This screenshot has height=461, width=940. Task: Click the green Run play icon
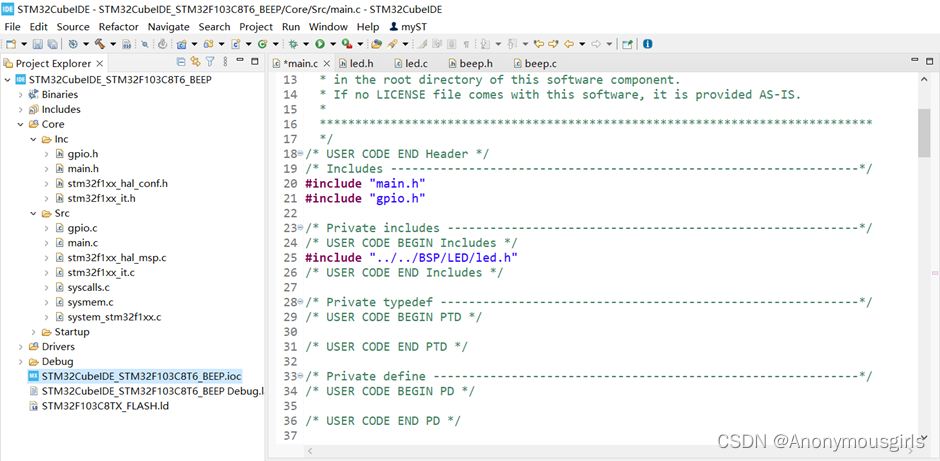(x=320, y=44)
